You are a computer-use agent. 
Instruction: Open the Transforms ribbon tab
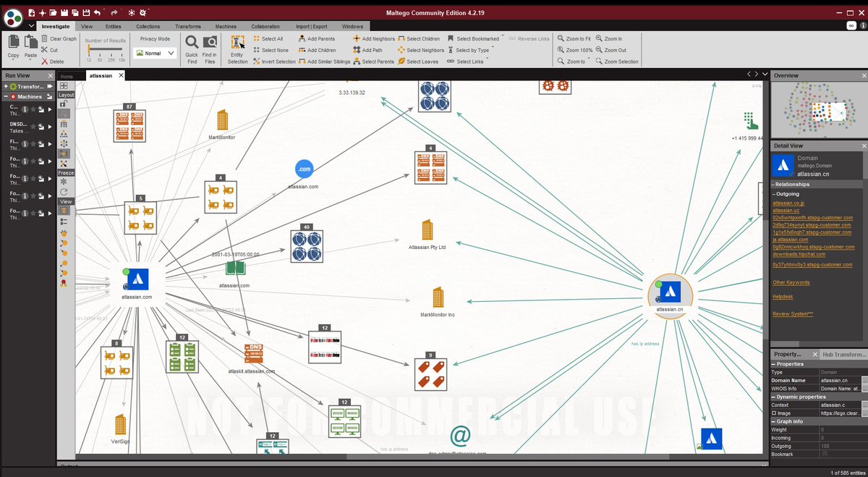point(187,26)
